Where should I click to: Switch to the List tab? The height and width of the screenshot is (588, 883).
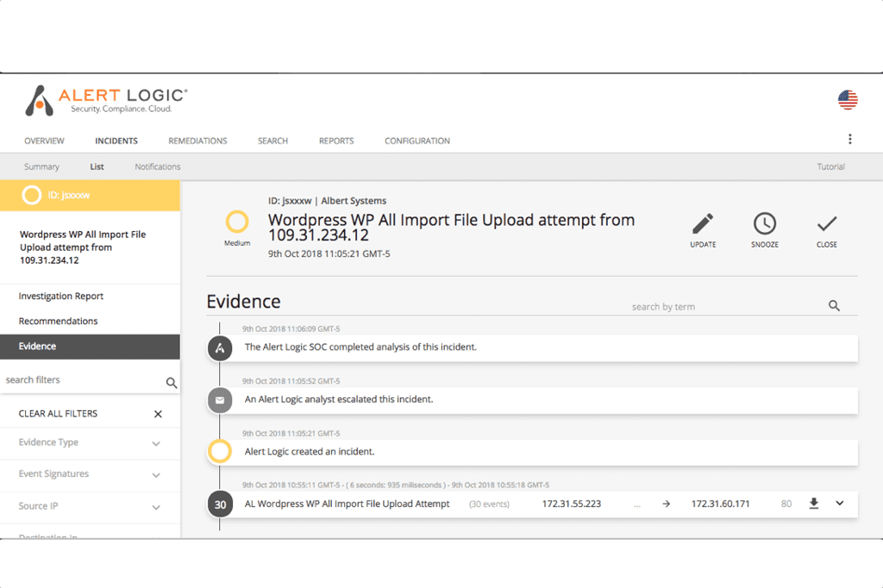tap(97, 166)
